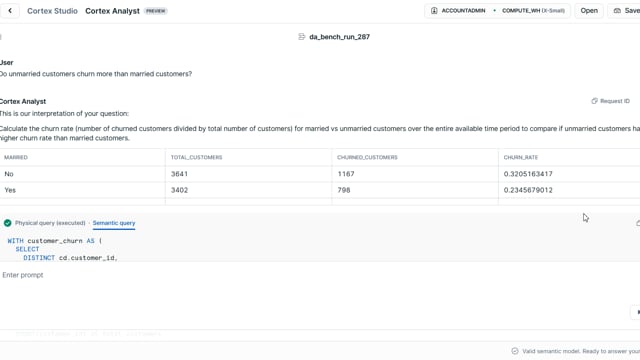The width and height of the screenshot is (640, 360).
Task: Switch to Semantic query tab
Action: [114, 223]
